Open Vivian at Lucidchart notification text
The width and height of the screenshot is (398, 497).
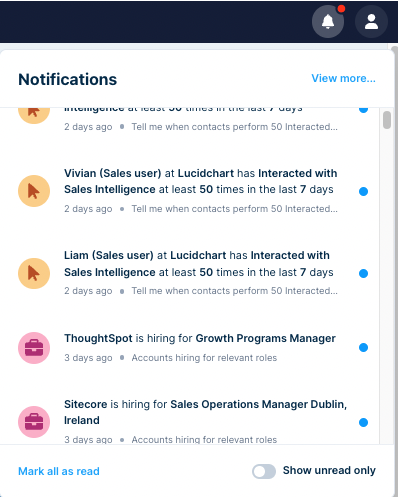[x=201, y=181]
